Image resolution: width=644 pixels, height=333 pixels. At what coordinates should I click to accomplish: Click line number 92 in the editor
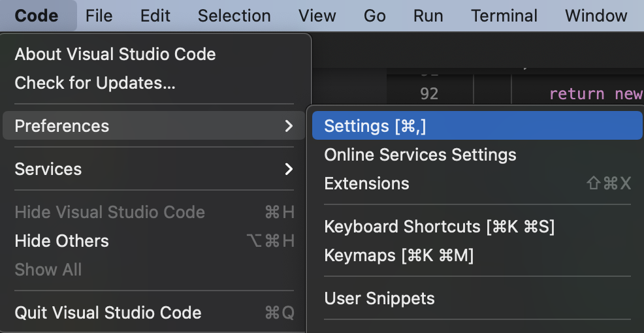[429, 94]
